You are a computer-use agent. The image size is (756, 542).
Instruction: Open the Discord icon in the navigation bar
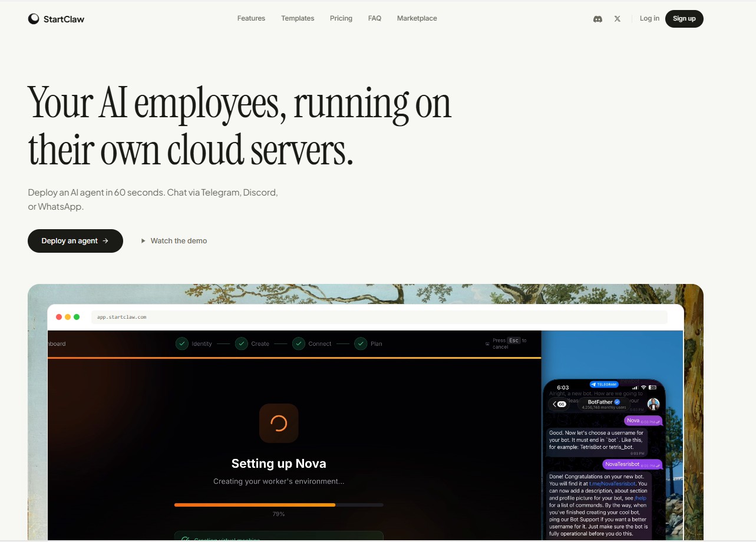597,18
